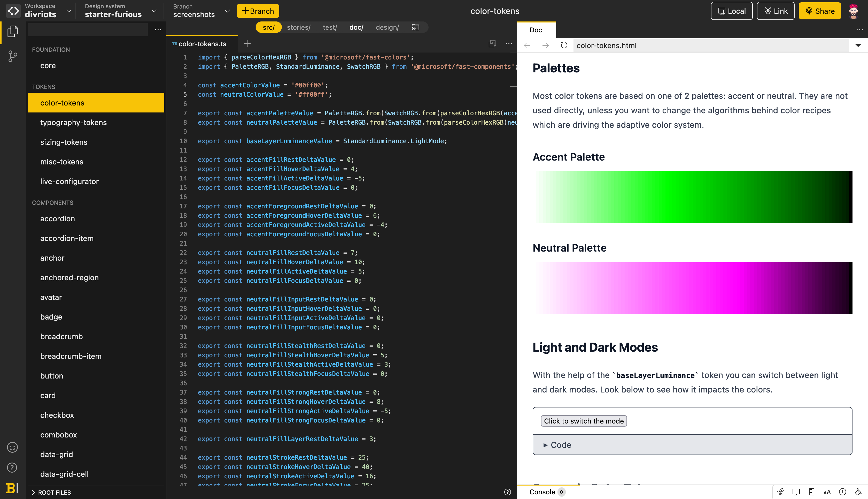The height and width of the screenshot is (499, 868).
Task: Toggle the stories/ folder filter
Action: (x=298, y=27)
